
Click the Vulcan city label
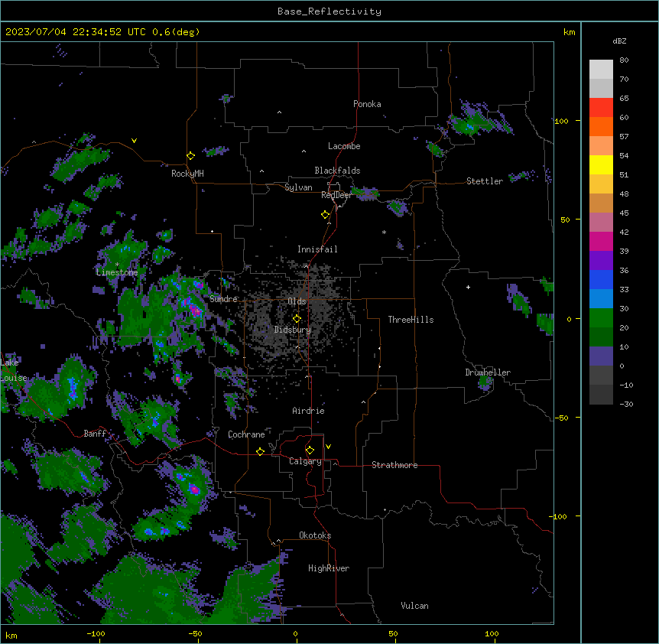(415, 606)
